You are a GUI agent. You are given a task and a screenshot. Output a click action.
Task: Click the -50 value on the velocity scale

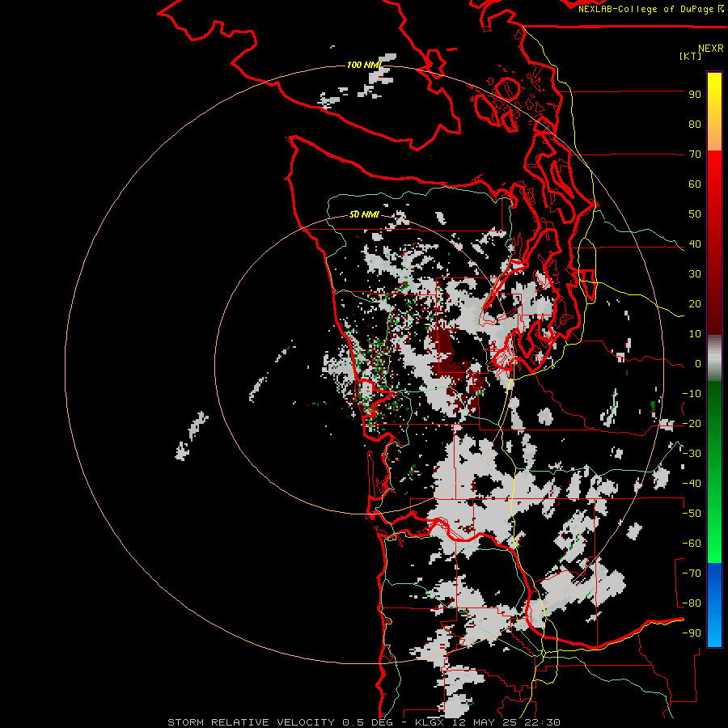692,514
